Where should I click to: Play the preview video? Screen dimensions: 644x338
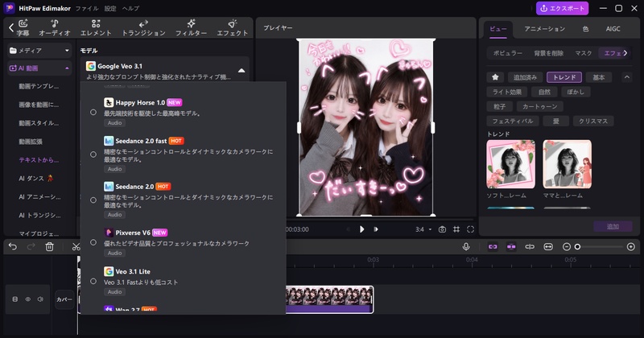[x=361, y=229]
